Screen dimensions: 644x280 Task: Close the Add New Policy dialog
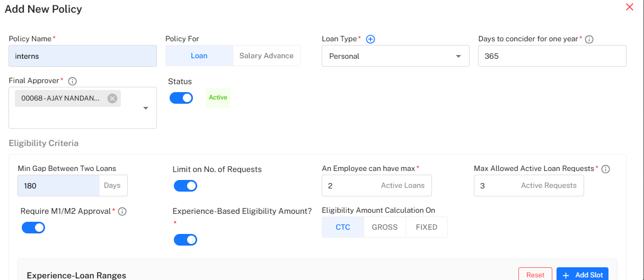click(x=630, y=7)
